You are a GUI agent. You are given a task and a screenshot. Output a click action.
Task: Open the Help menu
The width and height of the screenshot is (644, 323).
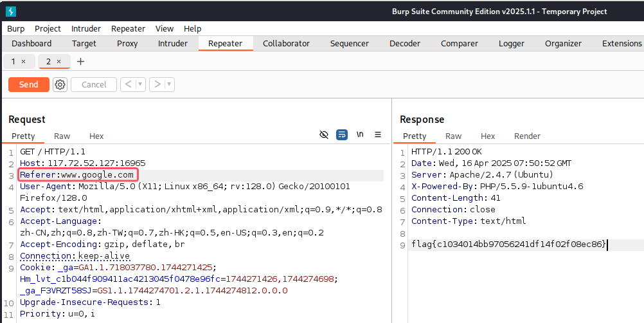click(193, 29)
